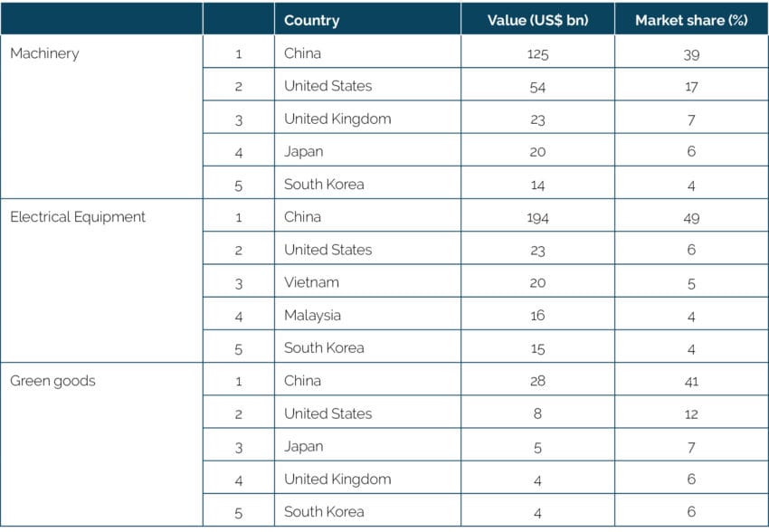Screen dimensions: 769x532
Task: Select the Machinery category cell
Action: (x=44, y=53)
